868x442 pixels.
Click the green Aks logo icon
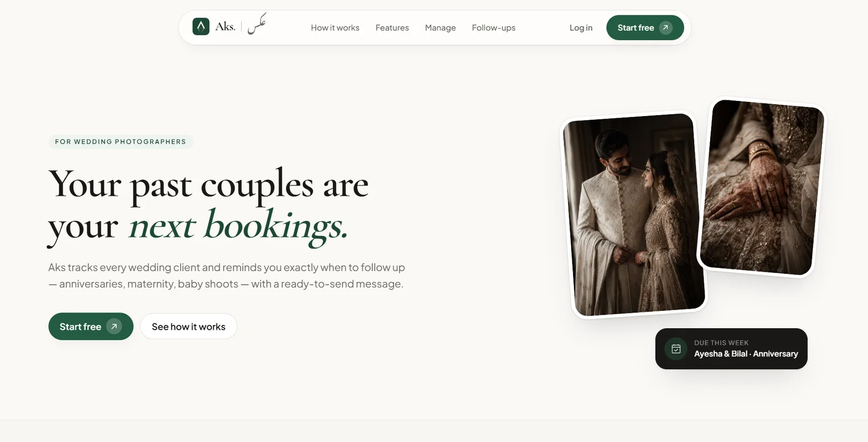click(201, 26)
